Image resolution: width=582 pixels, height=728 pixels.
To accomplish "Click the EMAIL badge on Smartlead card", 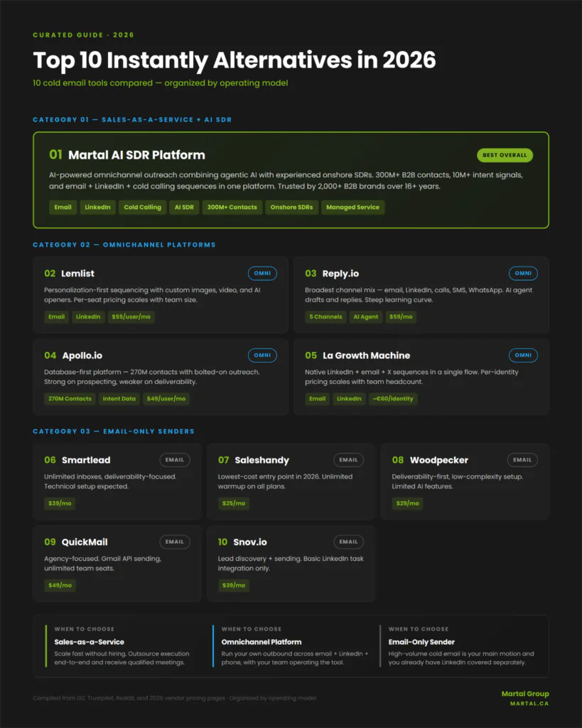I will click(x=175, y=460).
